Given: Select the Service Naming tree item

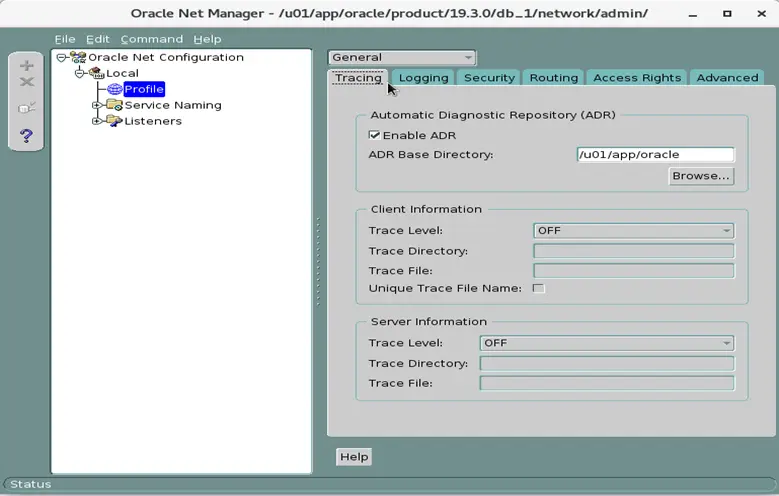Looking at the screenshot, I should (173, 105).
